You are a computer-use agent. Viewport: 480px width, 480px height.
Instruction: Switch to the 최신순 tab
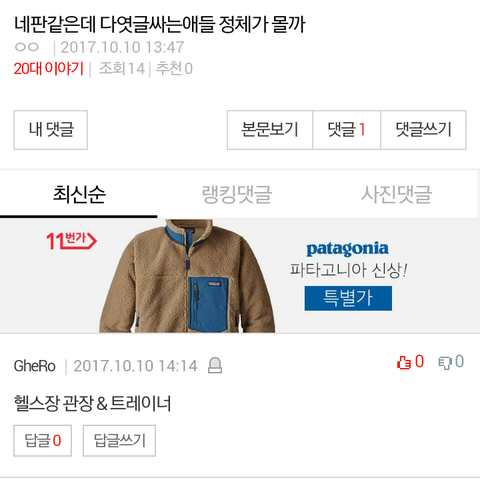[x=79, y=194]
